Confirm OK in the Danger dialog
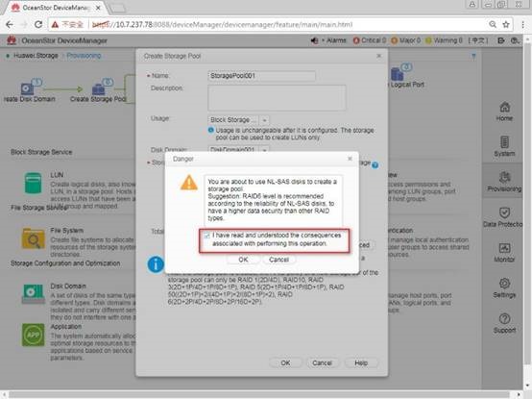 243,260
